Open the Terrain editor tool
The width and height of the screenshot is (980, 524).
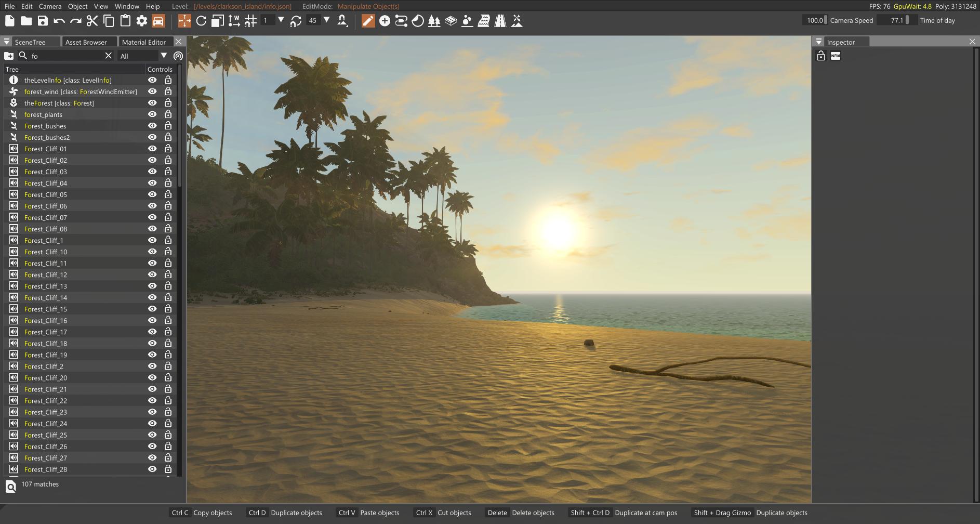(517, 21)
